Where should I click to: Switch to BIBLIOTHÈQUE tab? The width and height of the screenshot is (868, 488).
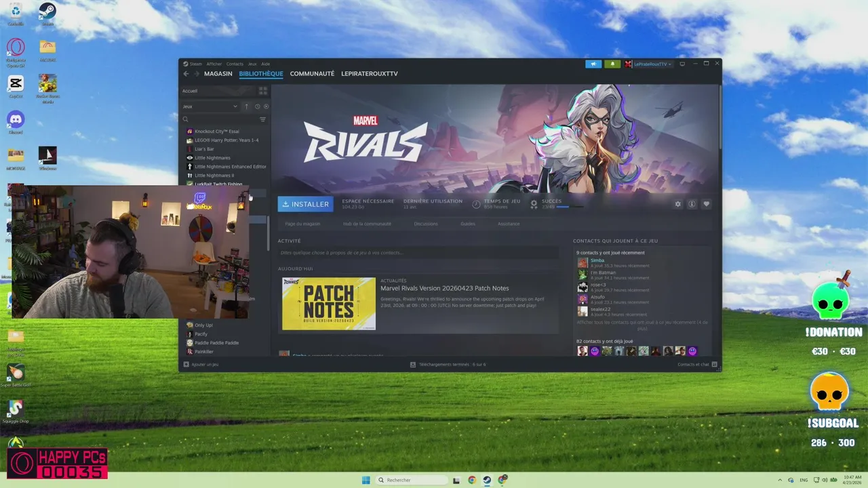pyautogui.click(x=261, y=74)
